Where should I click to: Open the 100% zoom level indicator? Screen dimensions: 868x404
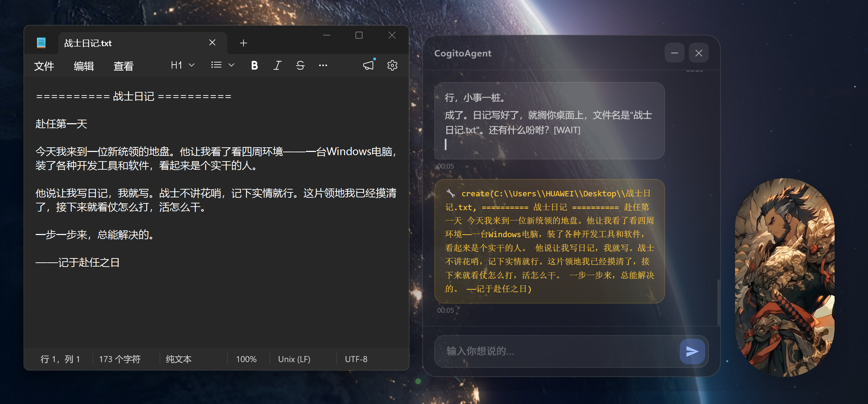pyautogui.click(x=246, y=359)
